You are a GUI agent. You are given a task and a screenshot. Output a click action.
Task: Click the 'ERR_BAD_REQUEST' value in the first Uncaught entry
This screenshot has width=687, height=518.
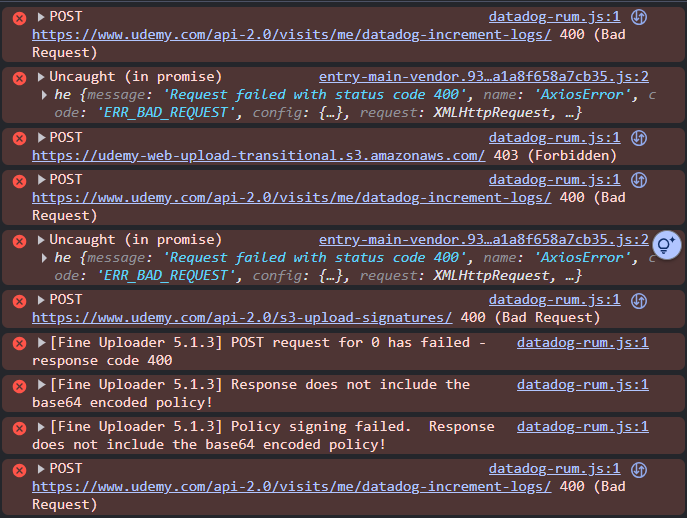[166, 113]
